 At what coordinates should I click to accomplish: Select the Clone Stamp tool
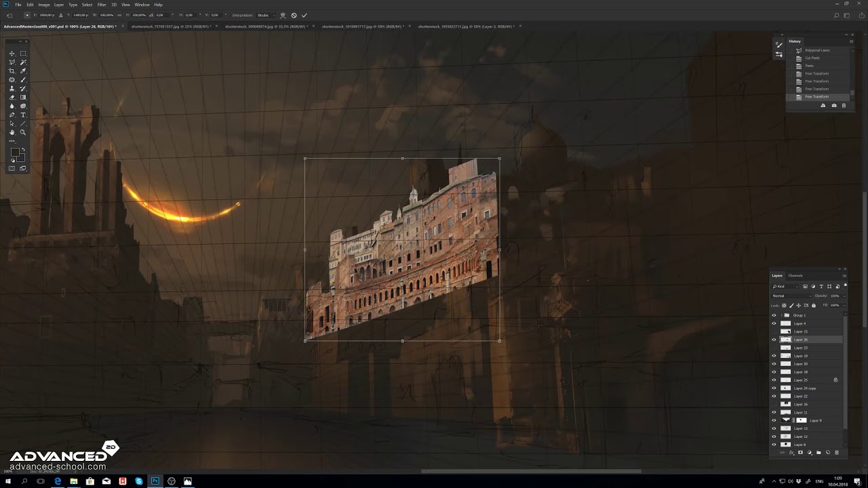click(12, 89)
